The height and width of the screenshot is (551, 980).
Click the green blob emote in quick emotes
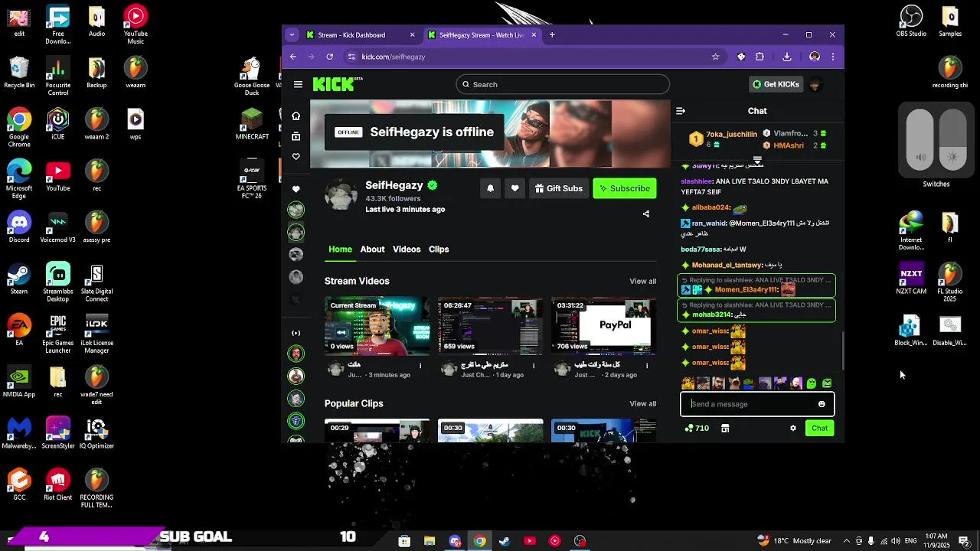click(x=812, y=383)
